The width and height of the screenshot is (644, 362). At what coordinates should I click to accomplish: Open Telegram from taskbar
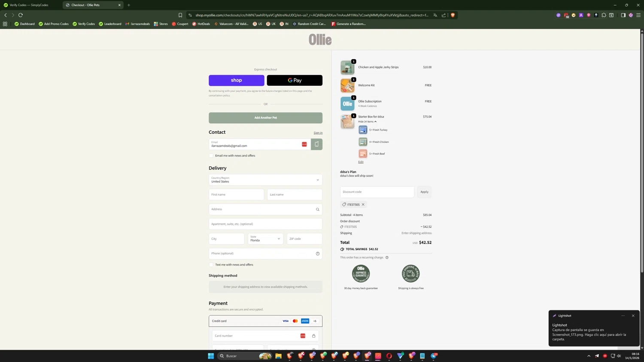pos(434,356)
